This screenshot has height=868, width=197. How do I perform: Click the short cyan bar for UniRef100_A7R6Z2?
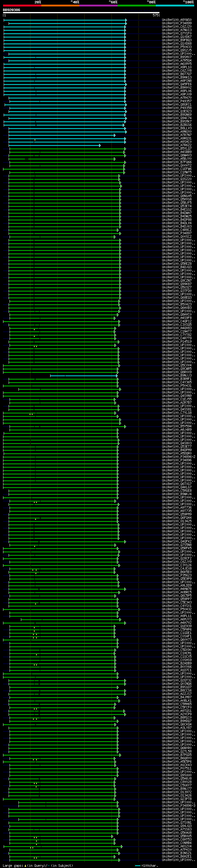click(x=54, y=145)
